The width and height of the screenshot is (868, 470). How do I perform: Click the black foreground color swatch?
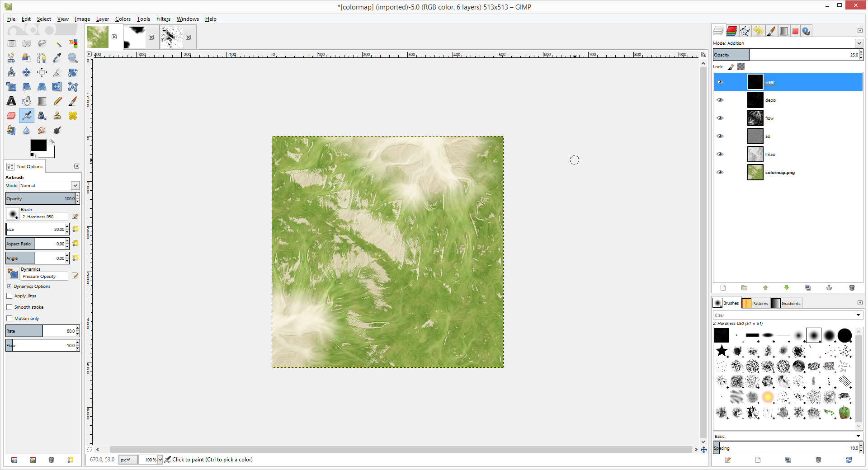[38, 145]
